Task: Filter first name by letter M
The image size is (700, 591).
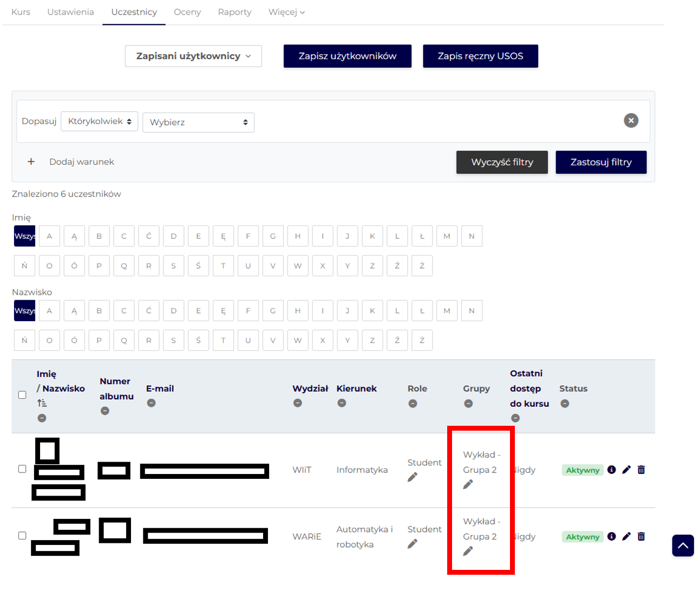Action: (x=447, y=236)
